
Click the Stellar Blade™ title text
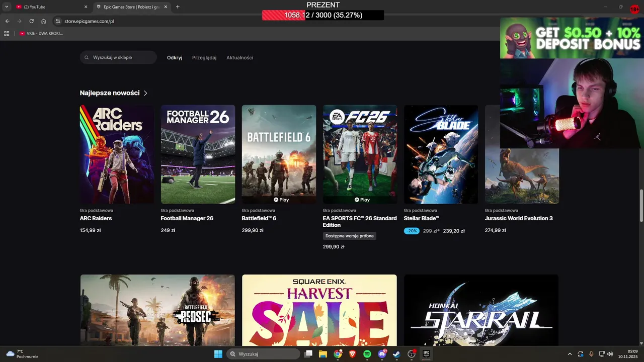click(422, 218)
